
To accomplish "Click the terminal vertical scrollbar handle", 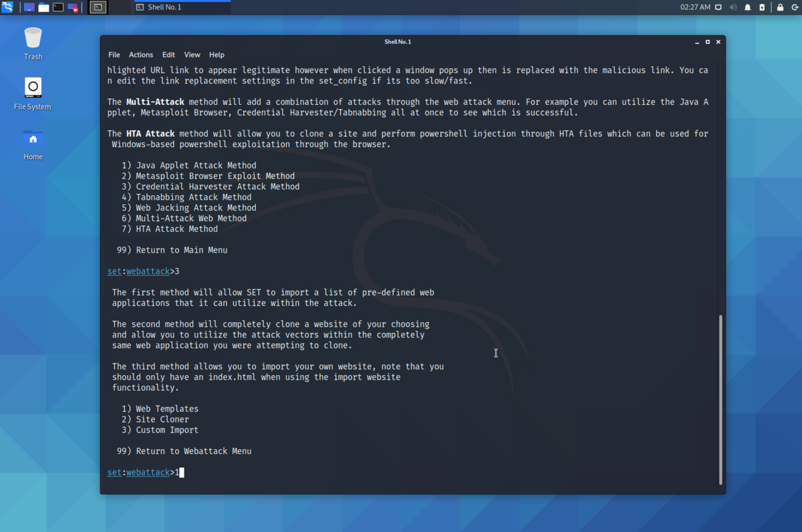I will (720, 399).
